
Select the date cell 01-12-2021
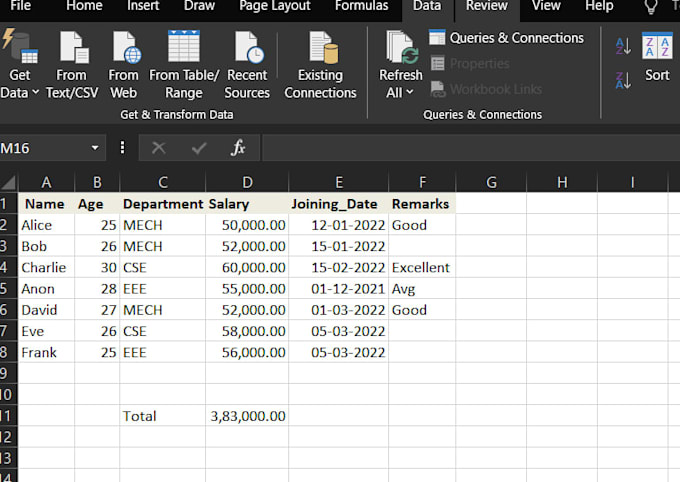tap(339, 289)
